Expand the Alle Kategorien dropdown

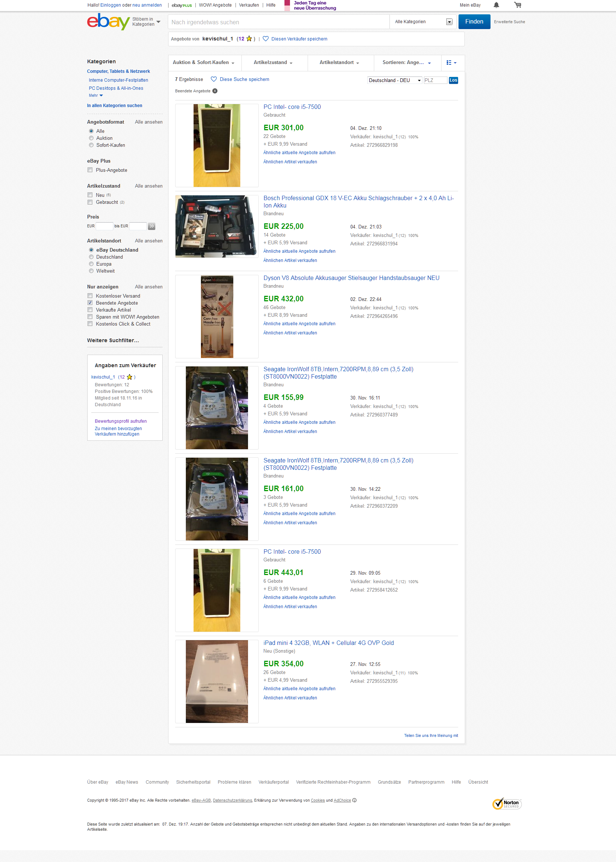pos(423,22)
